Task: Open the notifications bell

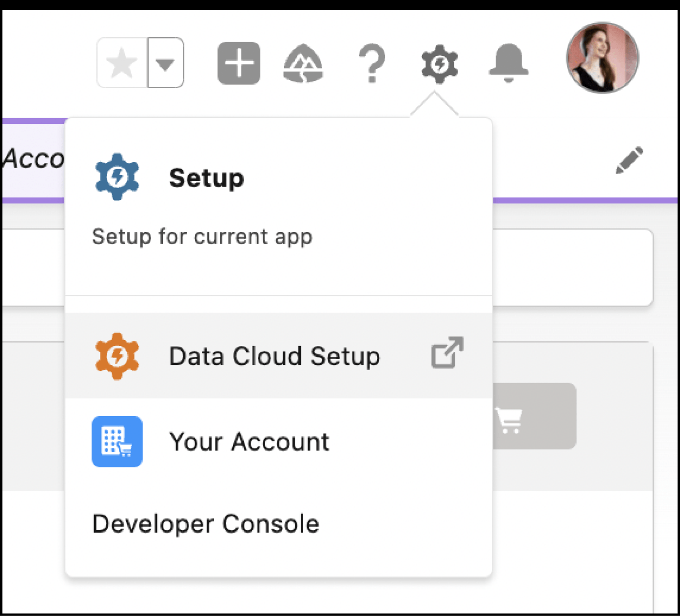Action: pyautogui.click(x=508, y=63)
